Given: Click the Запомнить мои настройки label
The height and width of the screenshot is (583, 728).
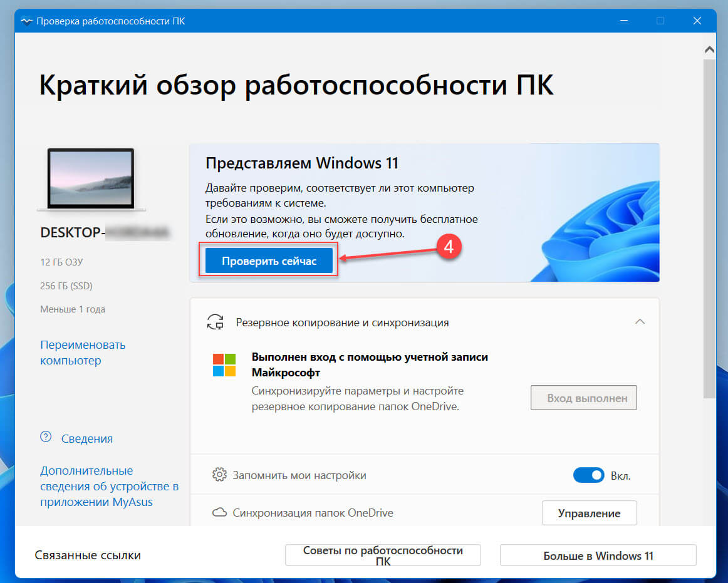Looking at the screenshot, I should click(x=299, y=475).
